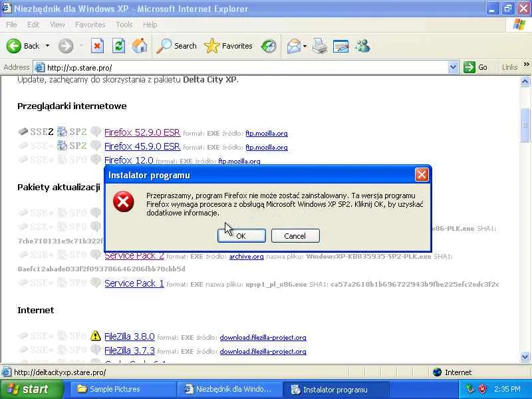Open the Firefox 12.0 link

coord(128,160)
